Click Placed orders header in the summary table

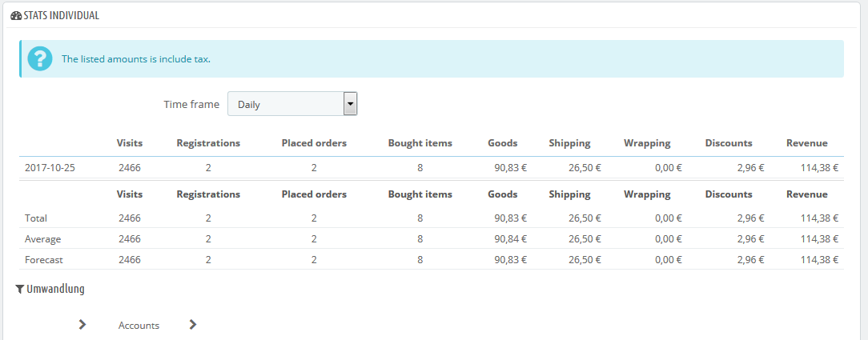click(x=314, y=194)
